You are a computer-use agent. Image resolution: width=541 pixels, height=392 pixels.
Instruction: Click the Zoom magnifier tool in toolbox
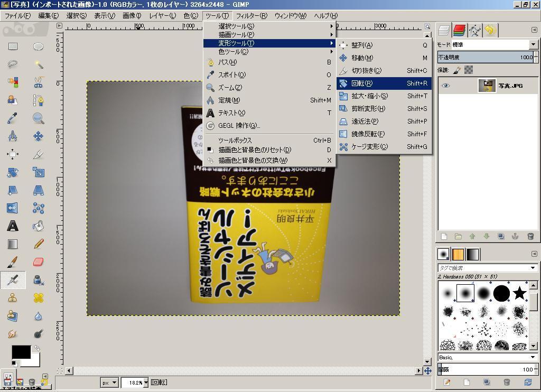pyautogui.click(x=38, y=118)
